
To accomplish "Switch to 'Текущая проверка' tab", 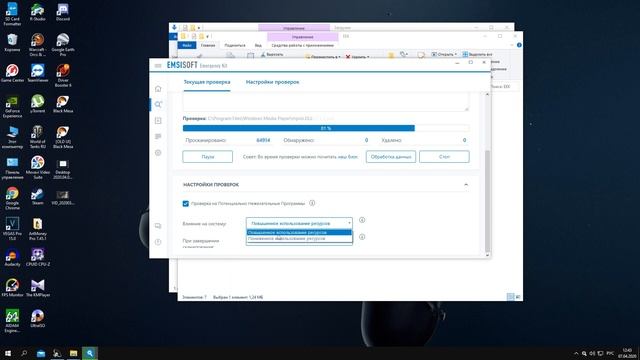I will click(x=207, y=82).
